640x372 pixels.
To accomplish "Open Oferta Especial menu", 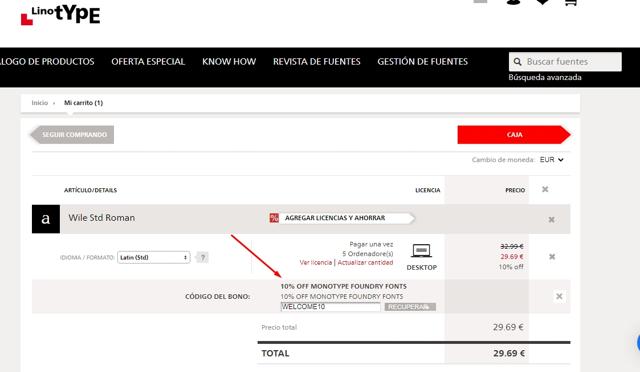I will tap(148, 62).
